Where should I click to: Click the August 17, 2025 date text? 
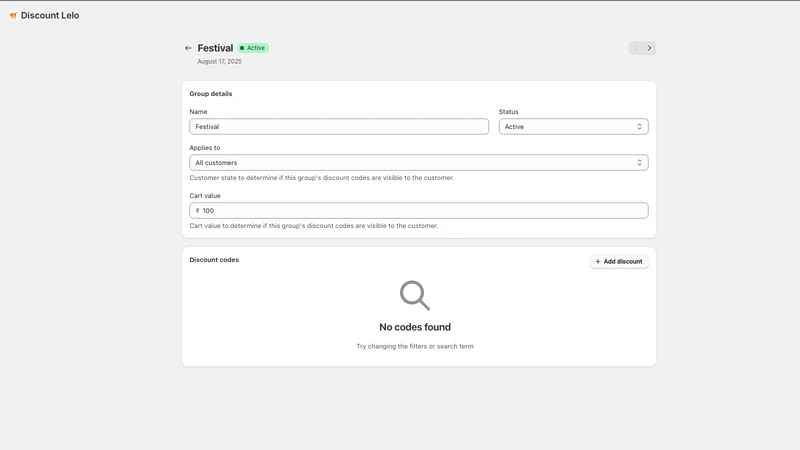coord(219,61)
